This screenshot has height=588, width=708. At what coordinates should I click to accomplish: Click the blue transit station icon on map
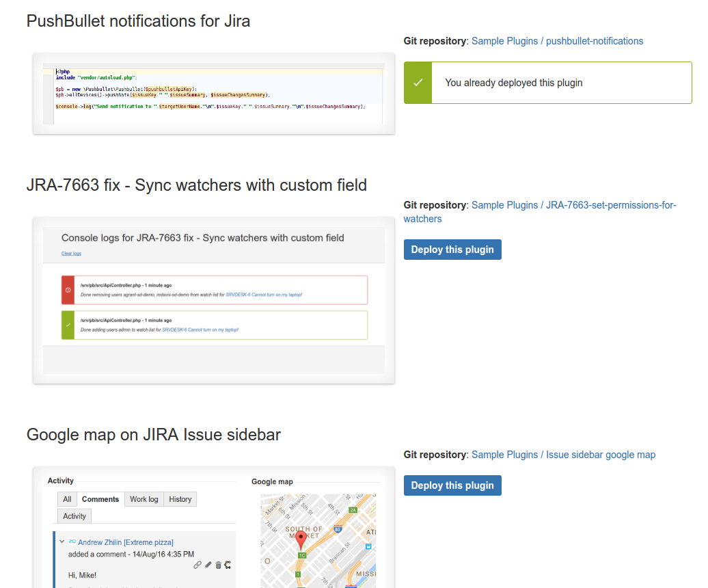coord(368,546)
